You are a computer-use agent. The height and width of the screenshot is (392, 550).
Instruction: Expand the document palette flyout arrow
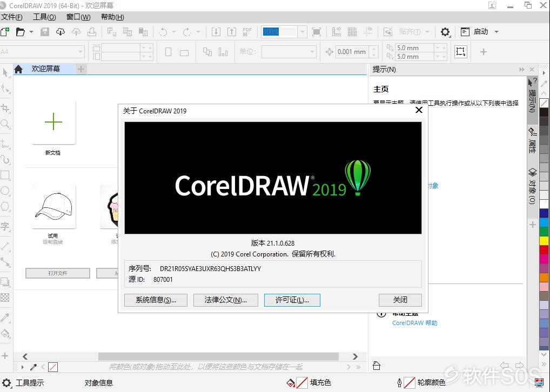point(23,367)
